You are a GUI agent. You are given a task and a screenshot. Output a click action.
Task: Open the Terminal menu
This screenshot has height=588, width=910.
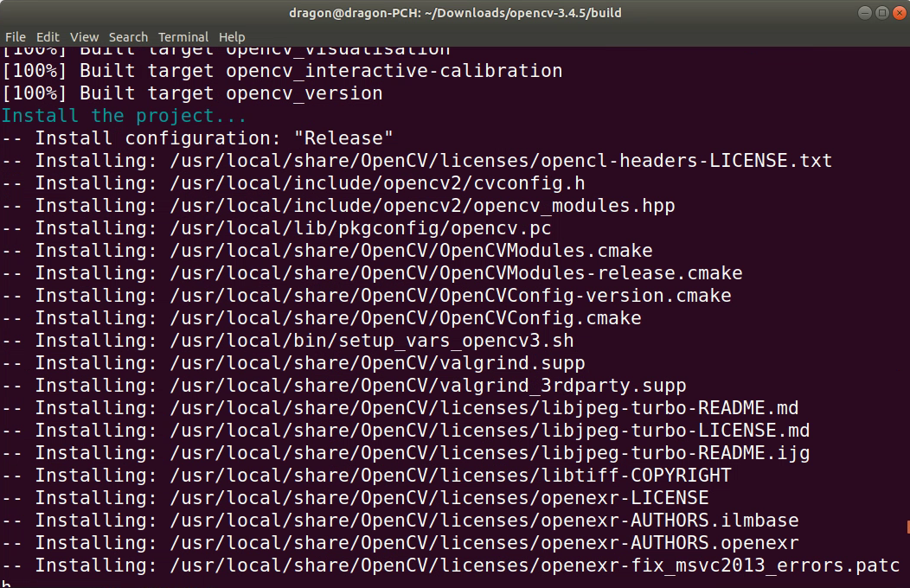click(183, 36)
